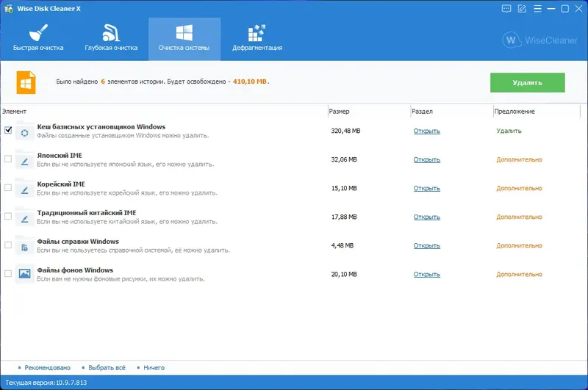Click the edit note icon in title bar

coord(522,9)
